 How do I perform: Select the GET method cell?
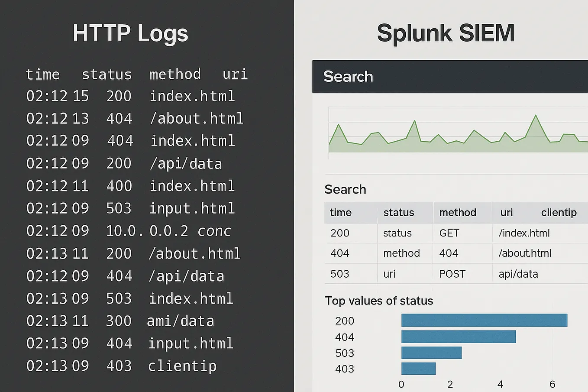coord(449,233)
